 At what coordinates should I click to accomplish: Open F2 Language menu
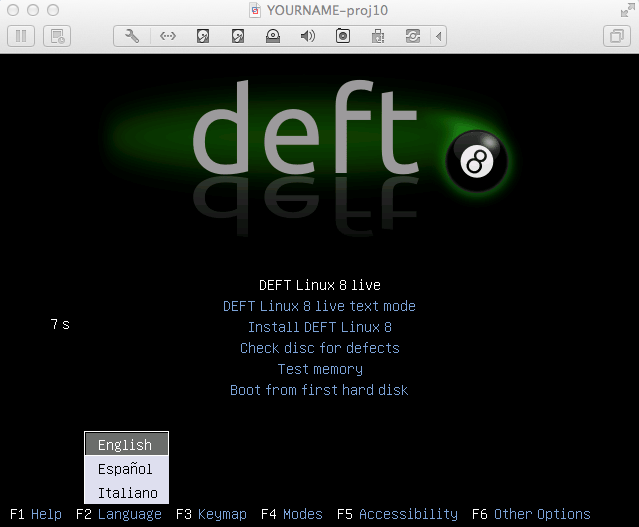point(119,514)
